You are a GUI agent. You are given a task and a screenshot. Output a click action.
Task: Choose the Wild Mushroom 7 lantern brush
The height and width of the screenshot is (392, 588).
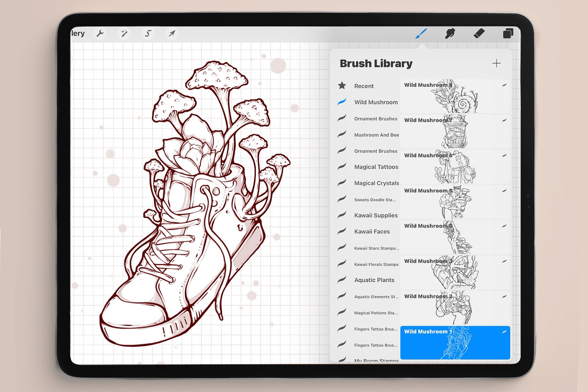tap(455, 131)
